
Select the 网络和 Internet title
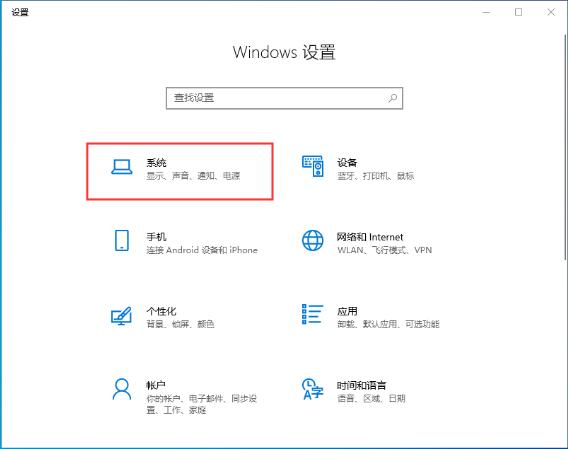370,237
